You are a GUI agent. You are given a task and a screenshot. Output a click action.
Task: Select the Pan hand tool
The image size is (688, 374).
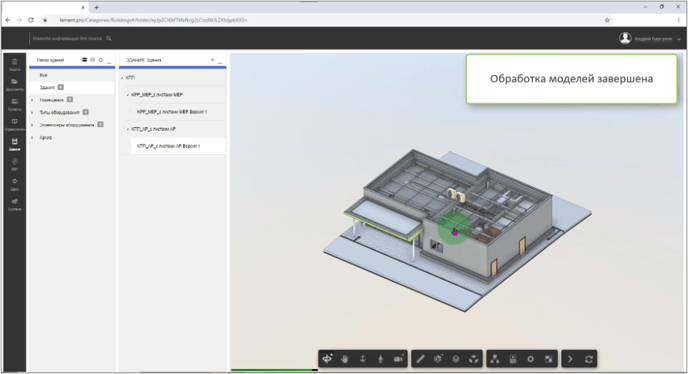[345, 359]
